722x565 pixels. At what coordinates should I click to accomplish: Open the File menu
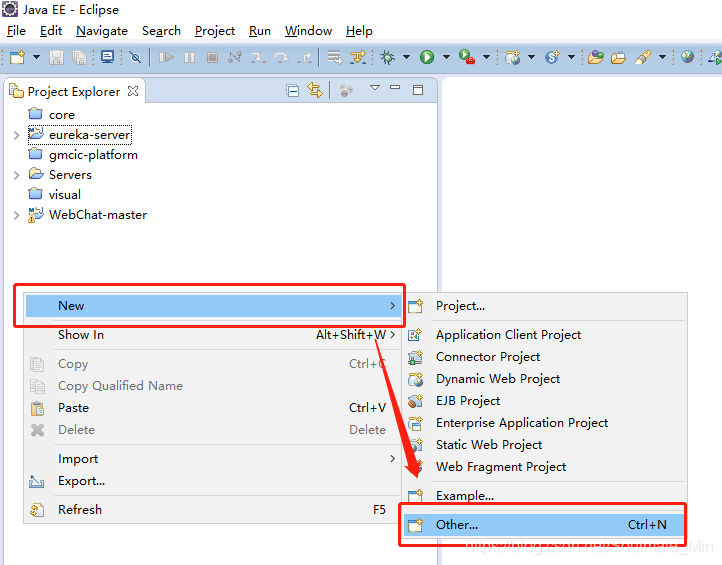point(16,31)
